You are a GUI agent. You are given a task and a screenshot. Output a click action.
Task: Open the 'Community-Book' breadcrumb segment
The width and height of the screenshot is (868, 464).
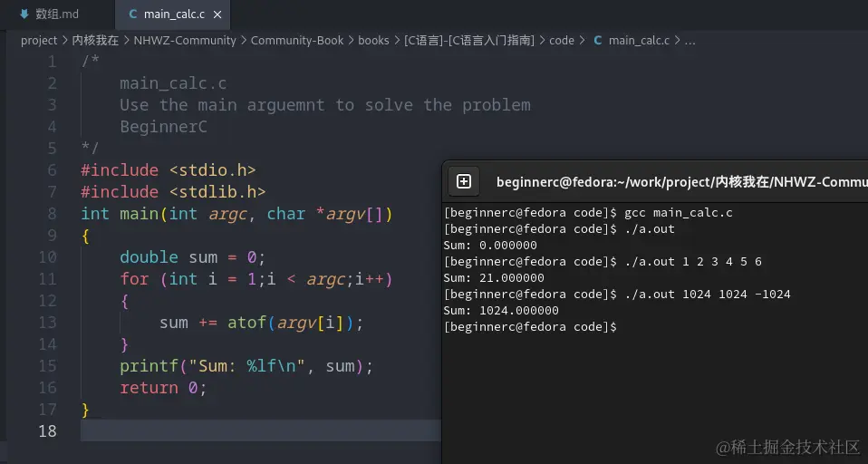coord(296,41)
